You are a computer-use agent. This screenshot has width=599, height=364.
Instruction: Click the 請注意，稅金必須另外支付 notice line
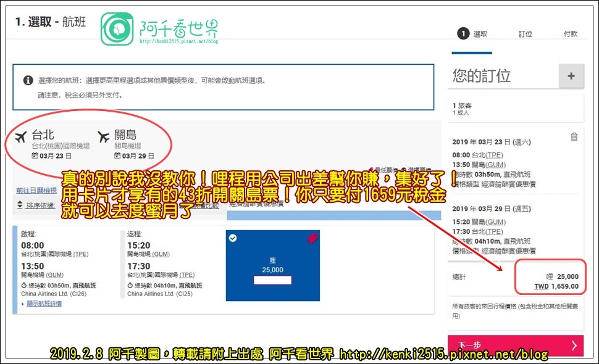[80, 95]
